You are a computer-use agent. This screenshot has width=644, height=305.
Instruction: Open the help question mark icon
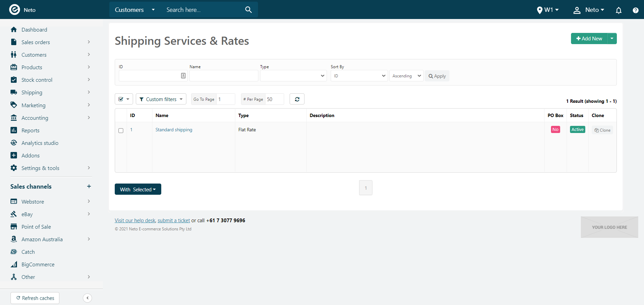(x=636, y=10)
